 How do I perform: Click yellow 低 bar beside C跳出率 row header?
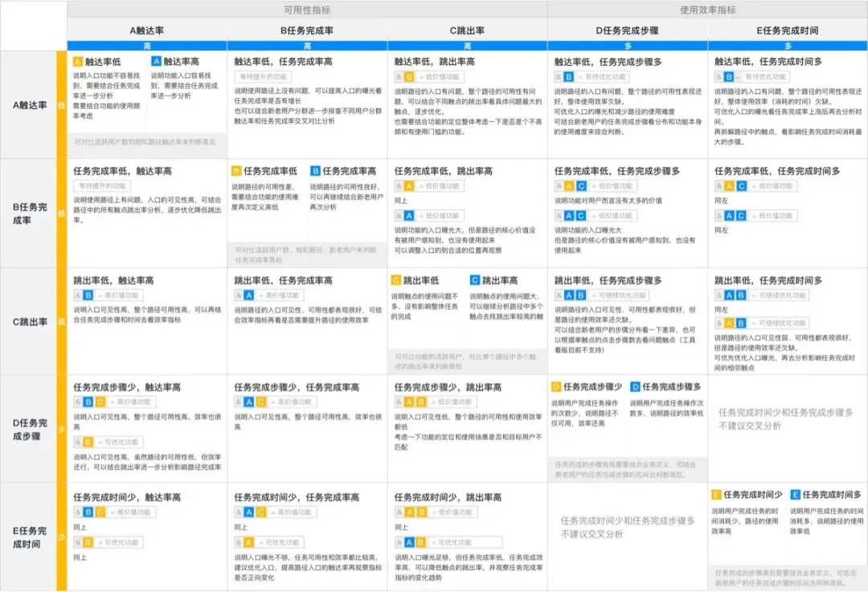[x=61, y=321]
